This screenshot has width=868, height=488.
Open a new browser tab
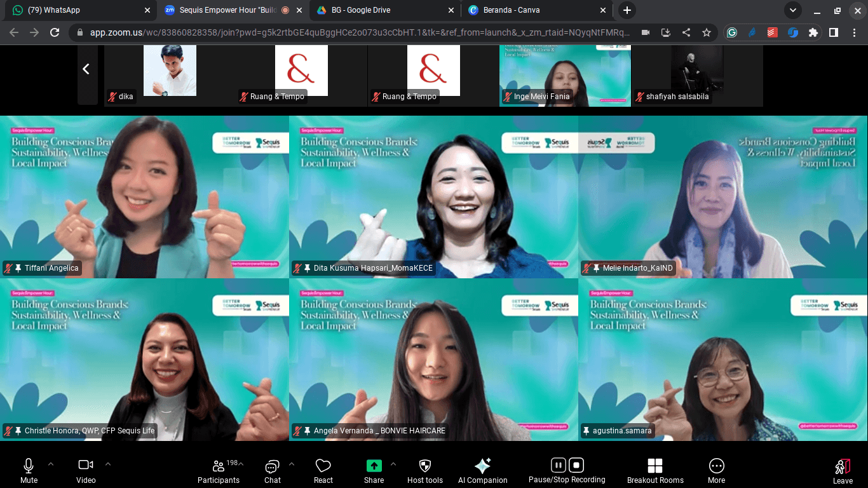(627, 10)
